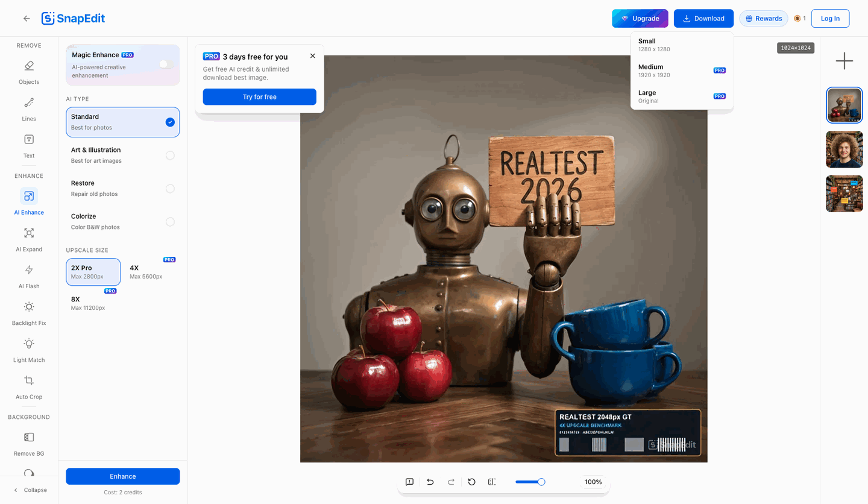
Task: Open the AI Enhance tool
Action: tap(29, 202)
